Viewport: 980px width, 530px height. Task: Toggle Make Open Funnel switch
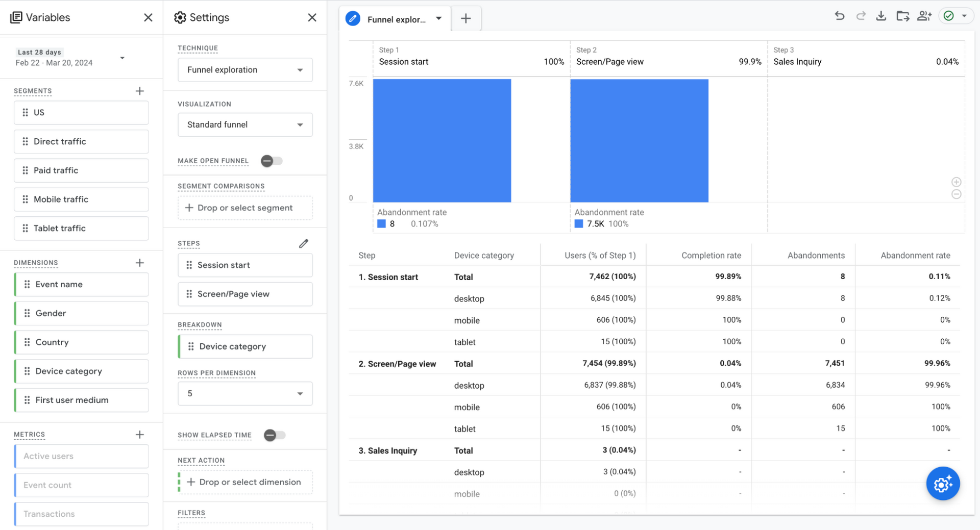click(x=271, y=161)
